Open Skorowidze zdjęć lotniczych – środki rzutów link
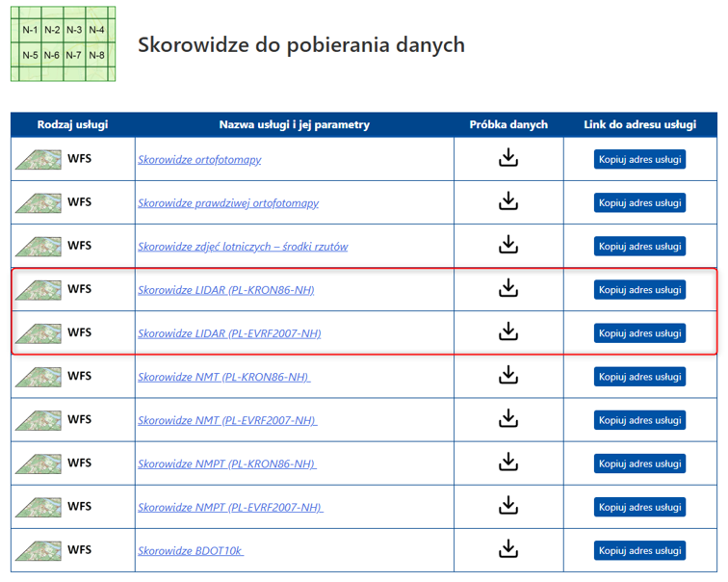This screenshot has height=582, width=728. pos(243,247)
